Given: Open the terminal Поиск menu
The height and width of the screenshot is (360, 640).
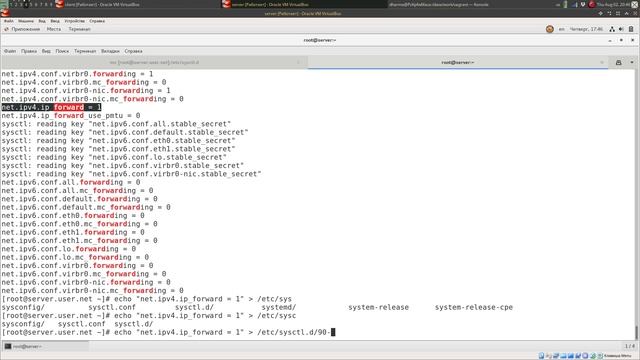Looking at the screenshot, I should coord(62,51).
